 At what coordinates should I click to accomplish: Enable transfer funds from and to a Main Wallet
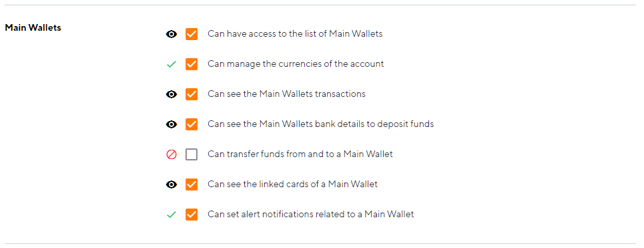(x=192, y=154)
